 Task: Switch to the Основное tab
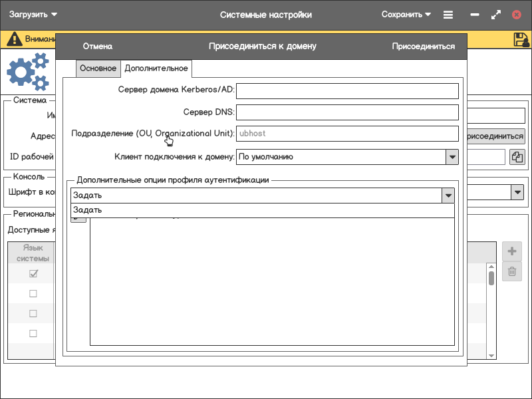pyautogui.click(x=98, y=68)
